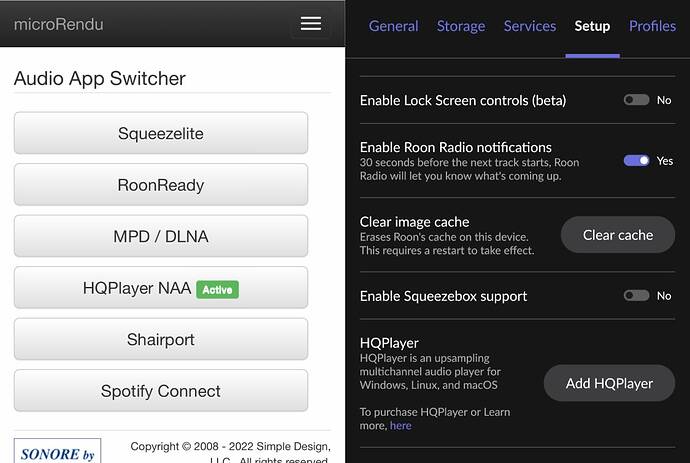
Task: Switch to the RoonReady audio app
Action: 161,184
